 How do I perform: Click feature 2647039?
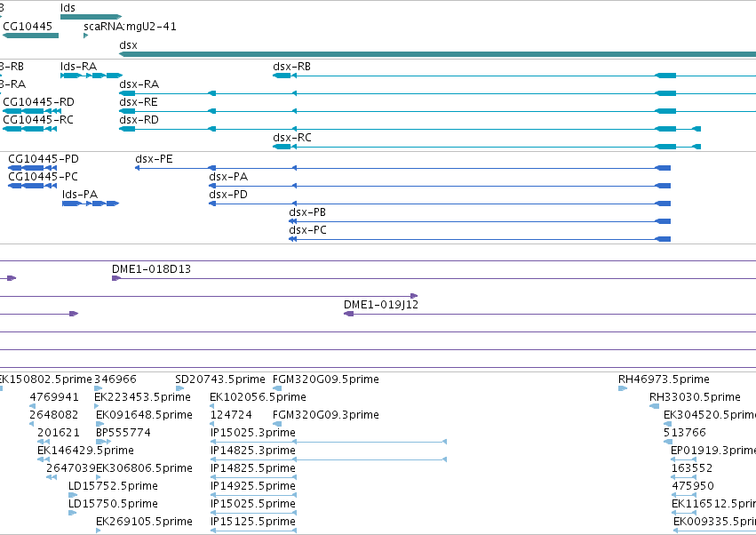coord(52,477)
